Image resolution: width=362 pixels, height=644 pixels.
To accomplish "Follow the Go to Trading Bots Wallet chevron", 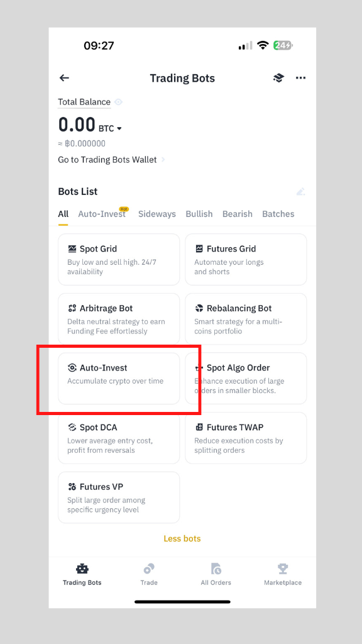I will point(163,160).
